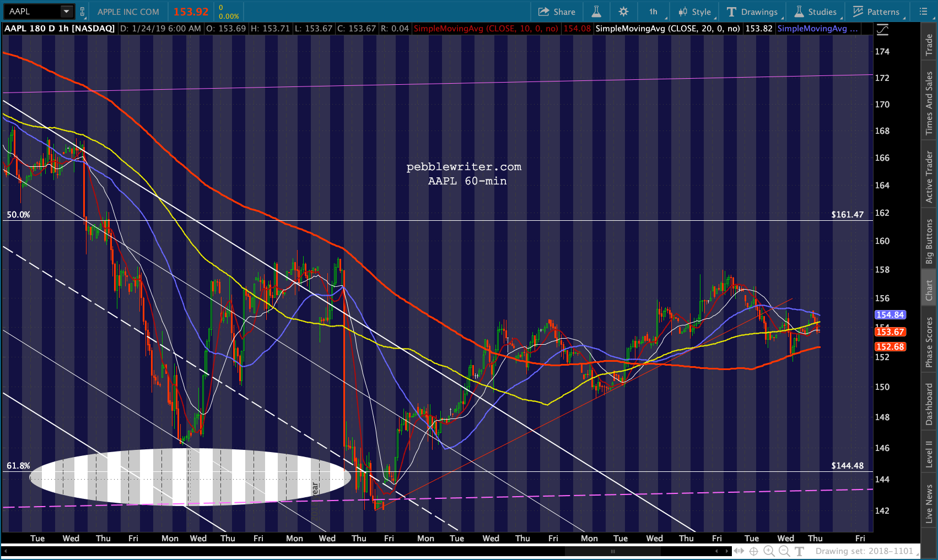Open the chart list menu icon
938x560 pixels.
coord(924,12)
